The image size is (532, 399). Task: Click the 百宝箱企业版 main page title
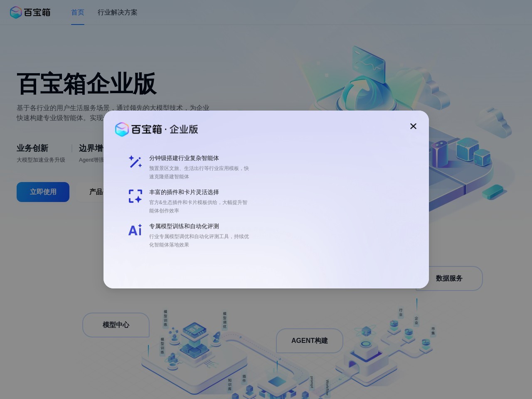pos(86,84)
